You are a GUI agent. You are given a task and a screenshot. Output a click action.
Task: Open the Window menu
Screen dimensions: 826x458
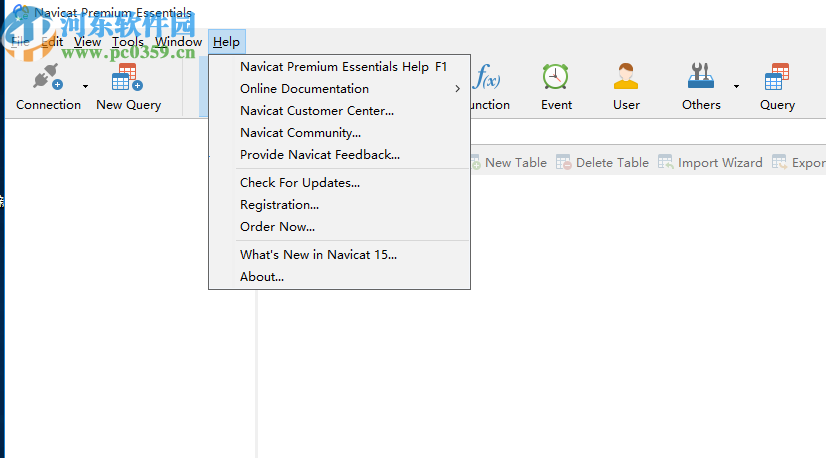178,42
